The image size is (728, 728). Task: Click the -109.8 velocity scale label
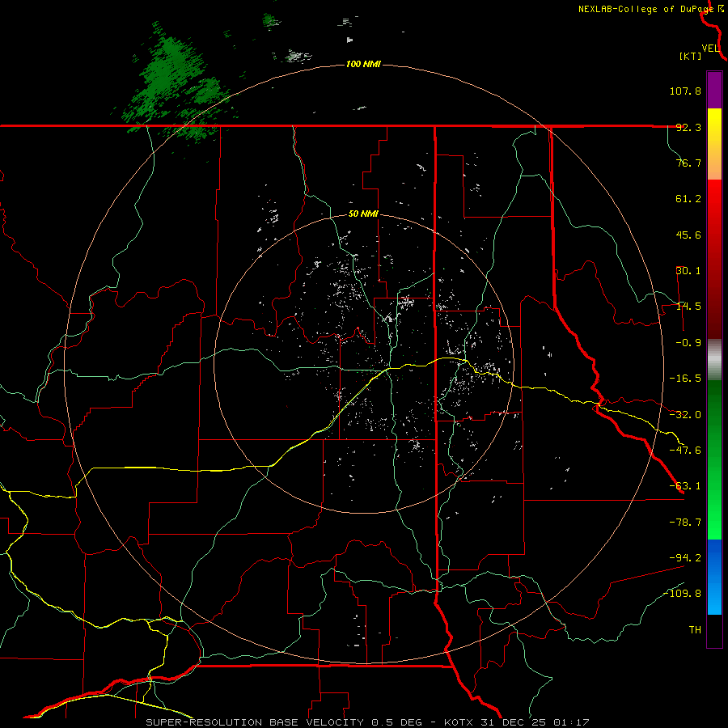point(683,594)
